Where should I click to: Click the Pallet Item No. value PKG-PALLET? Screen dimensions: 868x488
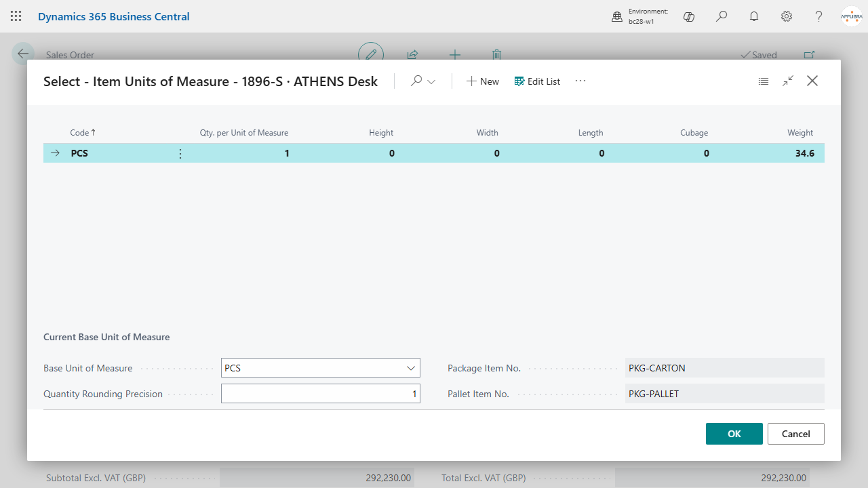tap(724, 394)
